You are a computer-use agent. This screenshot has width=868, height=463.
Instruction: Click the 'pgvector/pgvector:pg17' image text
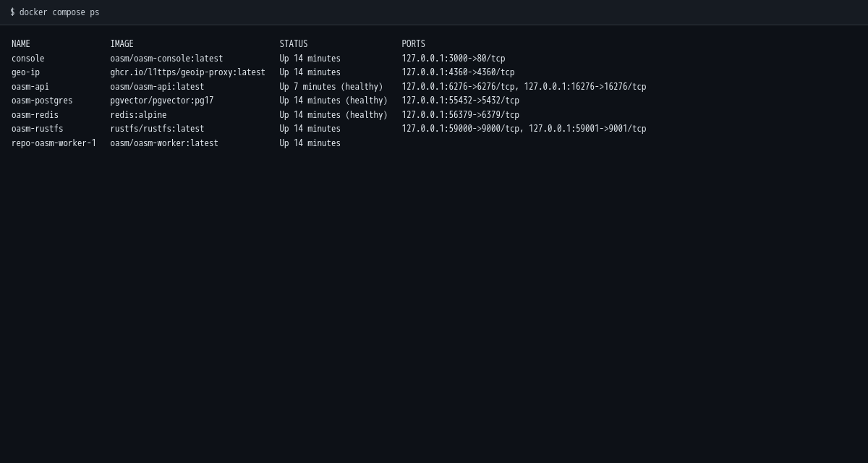tap(162, 101)
